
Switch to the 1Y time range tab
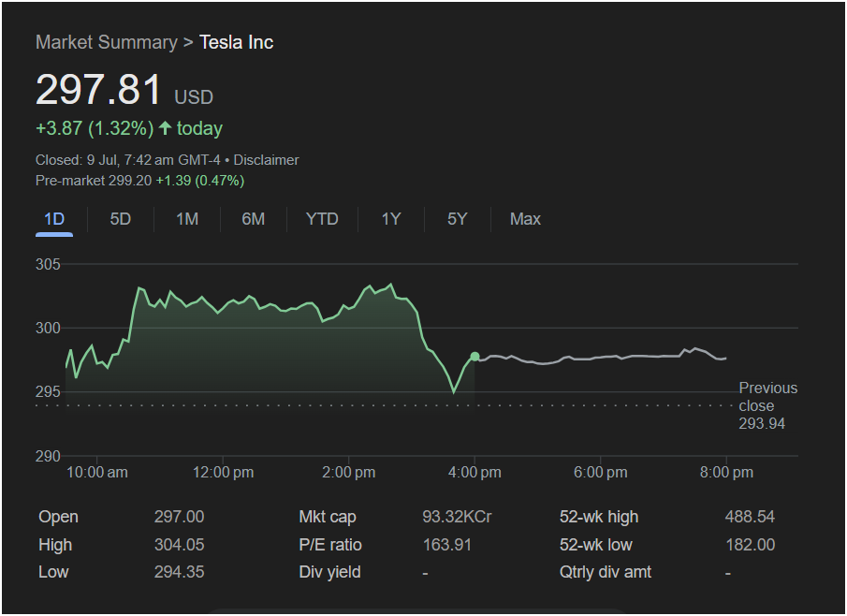(391, 219)
